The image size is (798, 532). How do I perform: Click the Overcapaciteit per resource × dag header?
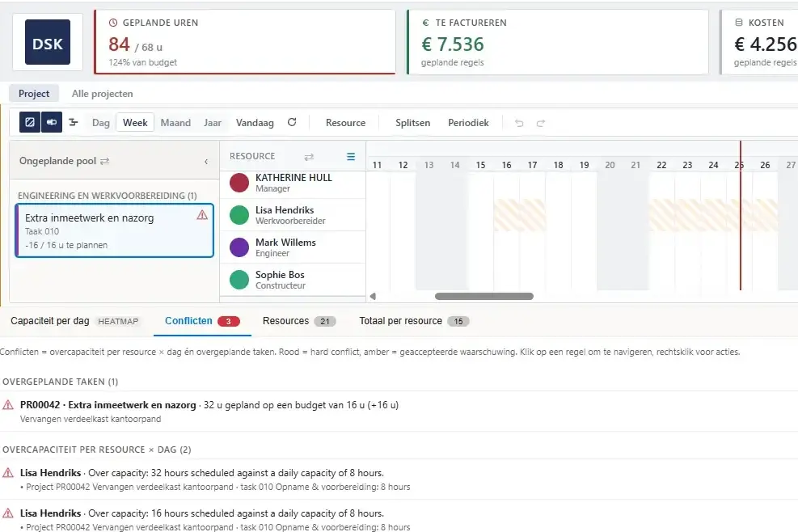pos(97,450)
